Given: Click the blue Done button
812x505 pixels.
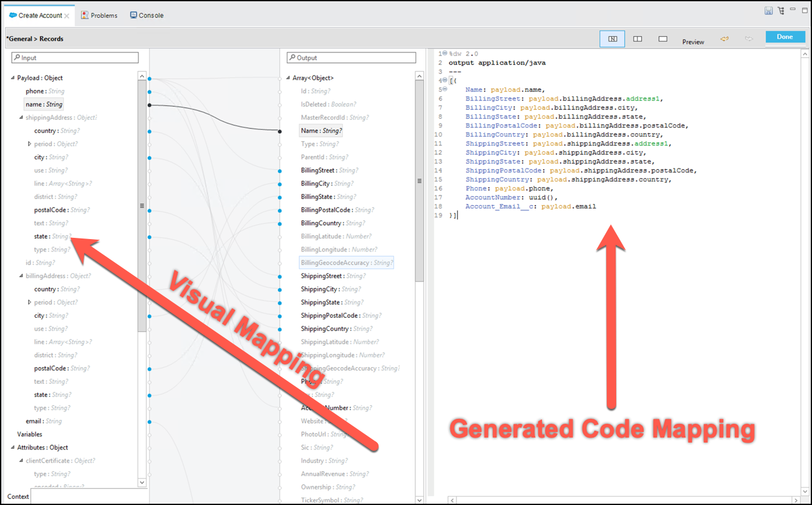Looking at the screenshot, I should click(x=785, y=37).
